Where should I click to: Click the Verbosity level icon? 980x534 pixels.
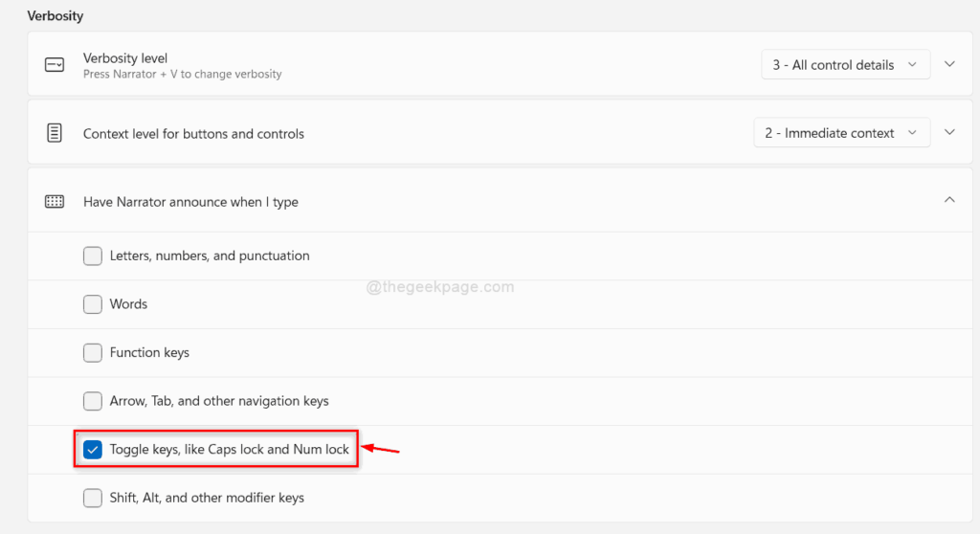tap(55, 65)
